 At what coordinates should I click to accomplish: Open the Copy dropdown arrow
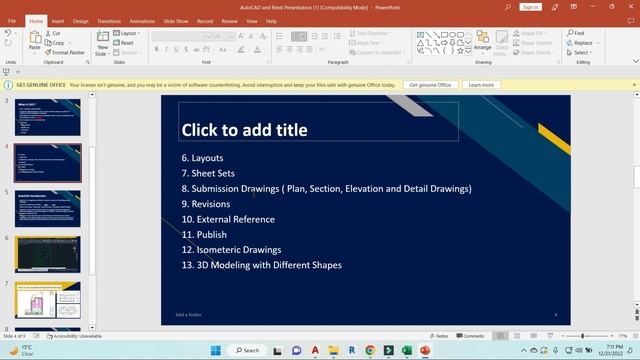coord(69,43)
